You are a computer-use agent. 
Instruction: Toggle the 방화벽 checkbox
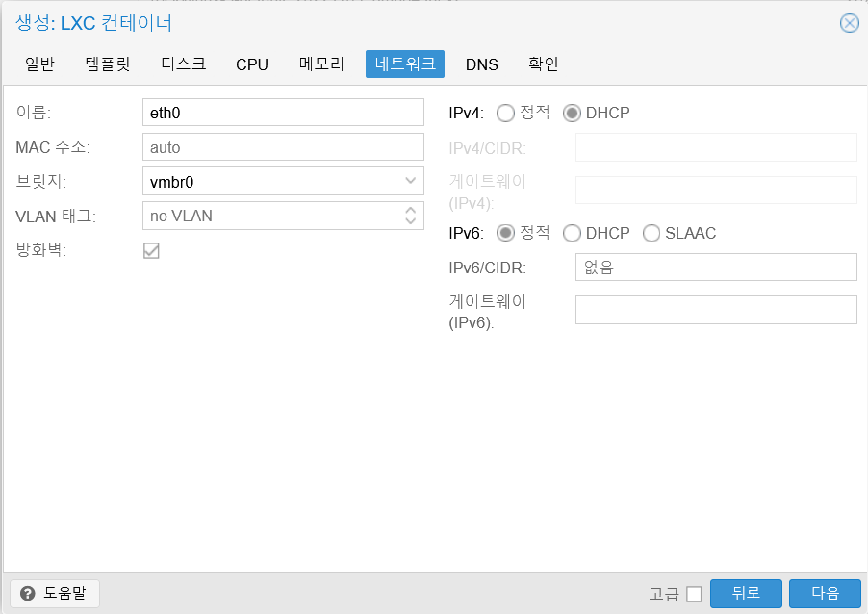click(x=151, y=250)
